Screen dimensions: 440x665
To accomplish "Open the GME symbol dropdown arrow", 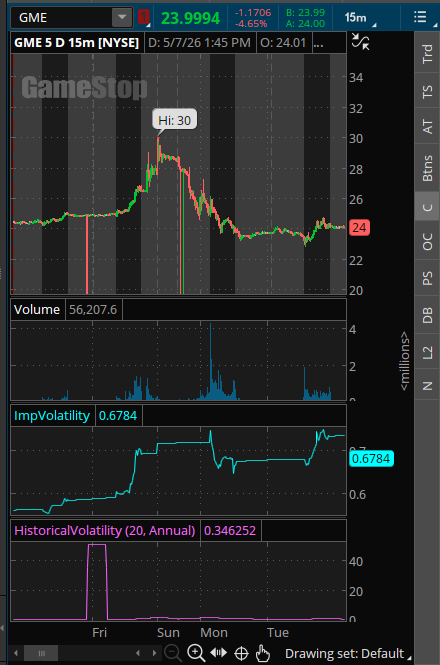I will 122,17.
